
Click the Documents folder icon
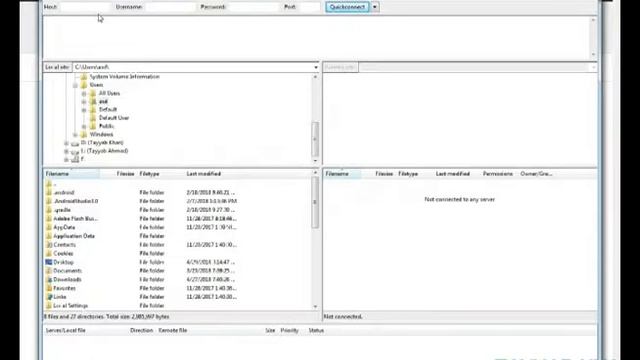tap(49, 271)
